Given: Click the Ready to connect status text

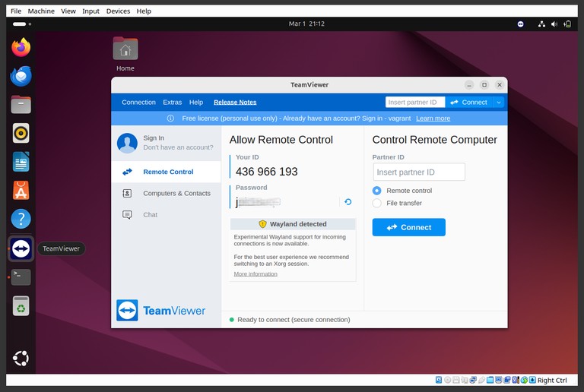Looking at the screenshot, I should pos(294,320).
